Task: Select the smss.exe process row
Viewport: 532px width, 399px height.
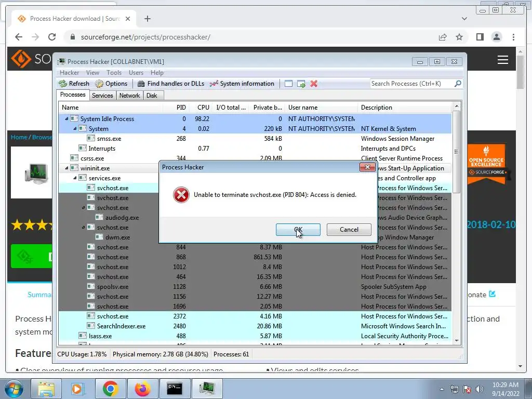Action: [x=255, y=138]
